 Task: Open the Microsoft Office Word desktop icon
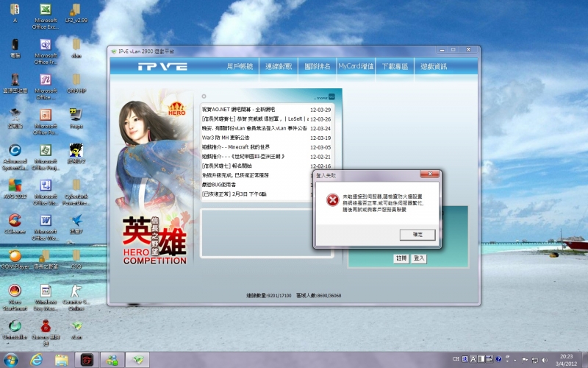click(46, 227)
